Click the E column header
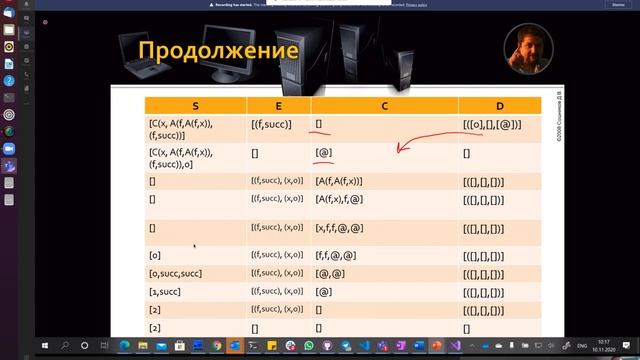This screenshot has height=360, width=640. [x=278, y=106]
